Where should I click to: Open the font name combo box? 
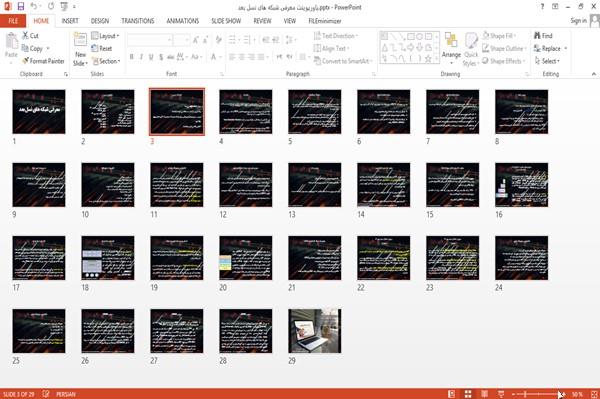[x=149, y=40]
